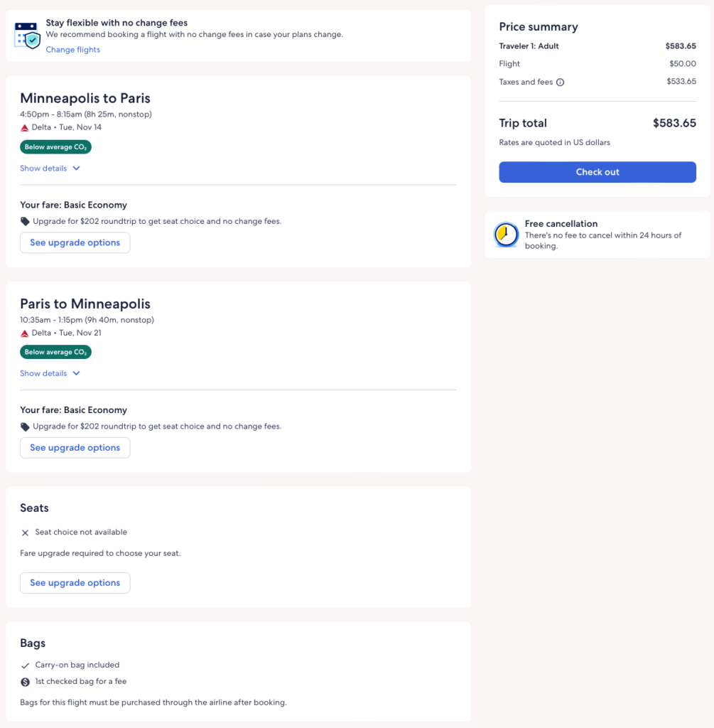714x728 pixels.
Task: Open the Change flights link
Action: [72, 50]
